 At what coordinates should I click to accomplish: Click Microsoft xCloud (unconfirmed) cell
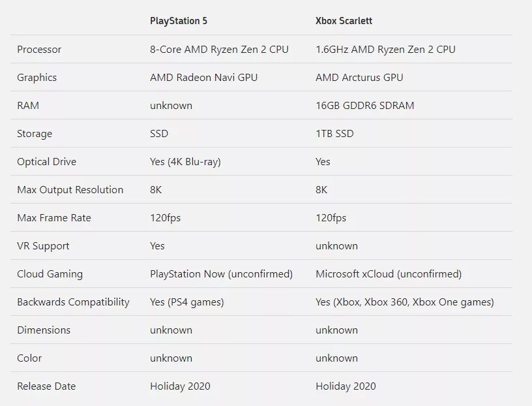(x=389, y=274)
